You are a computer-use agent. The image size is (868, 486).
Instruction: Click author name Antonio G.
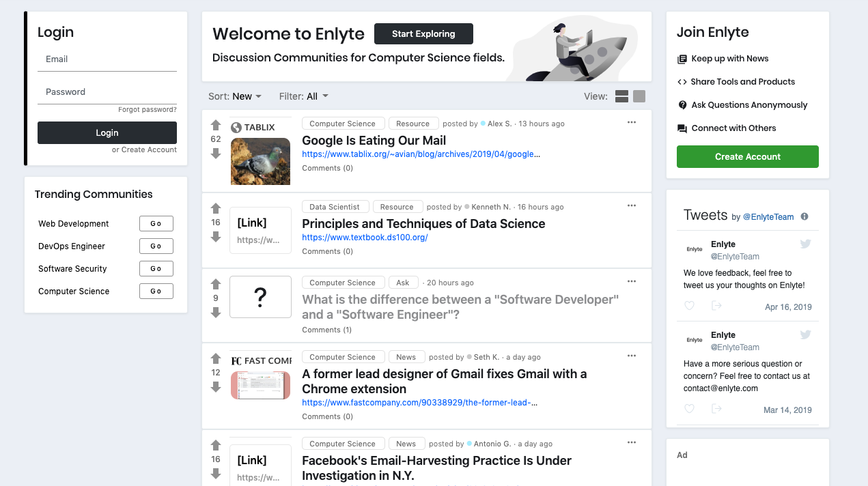click(493, 444)
